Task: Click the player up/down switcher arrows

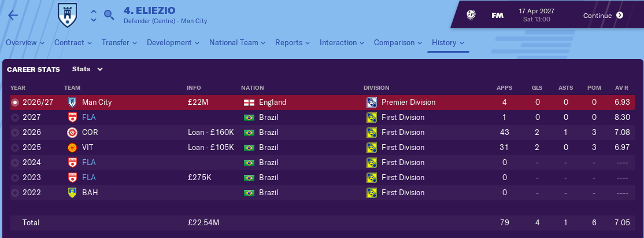Action: coord(94,16)
